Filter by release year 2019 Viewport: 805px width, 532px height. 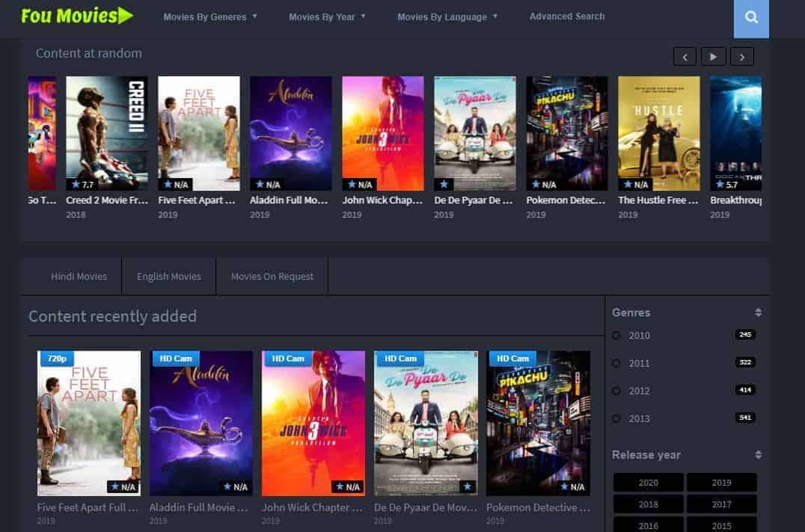point(722,483)
